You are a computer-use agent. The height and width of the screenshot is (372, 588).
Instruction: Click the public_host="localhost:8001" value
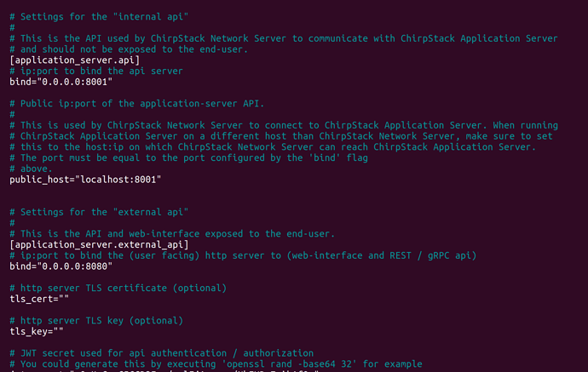click(85, 180)
